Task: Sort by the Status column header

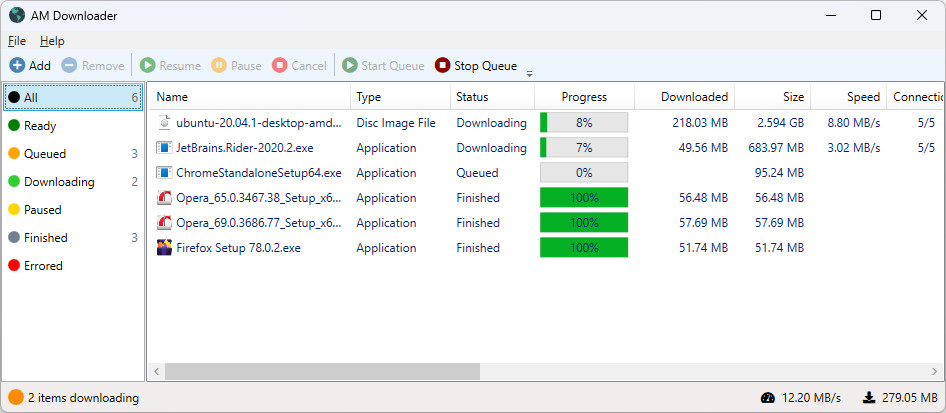Action: click(x=492, y=96)
